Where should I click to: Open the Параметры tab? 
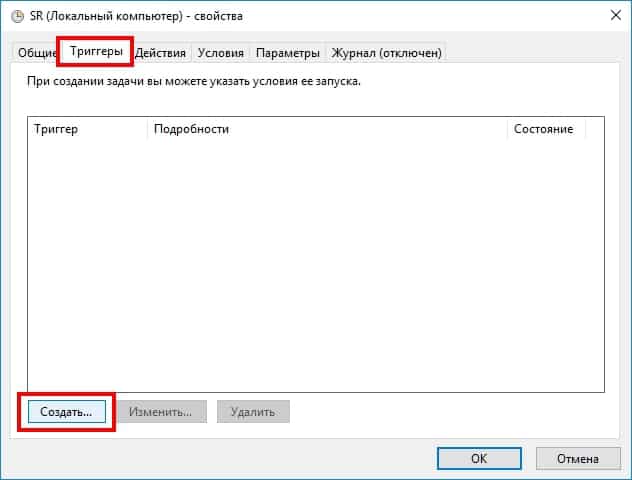(288, 53)
